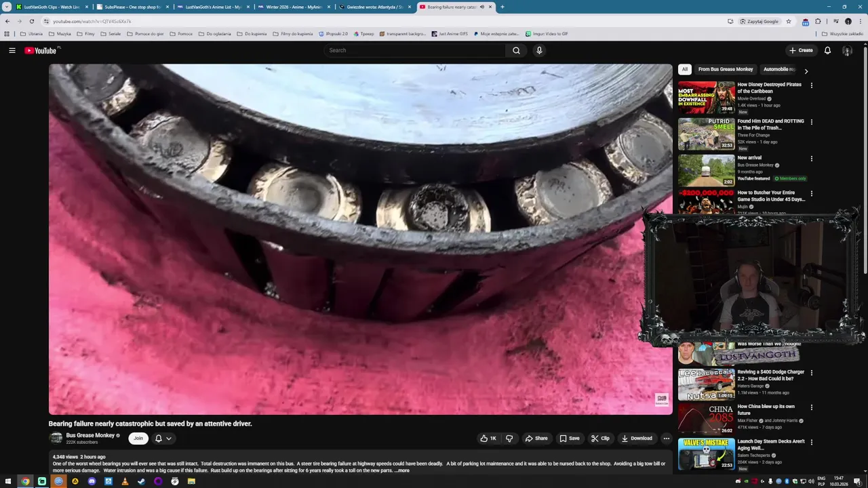Viewport: 868px width, 488px height.
Task: Click the Share button
Action: point(536,439)
